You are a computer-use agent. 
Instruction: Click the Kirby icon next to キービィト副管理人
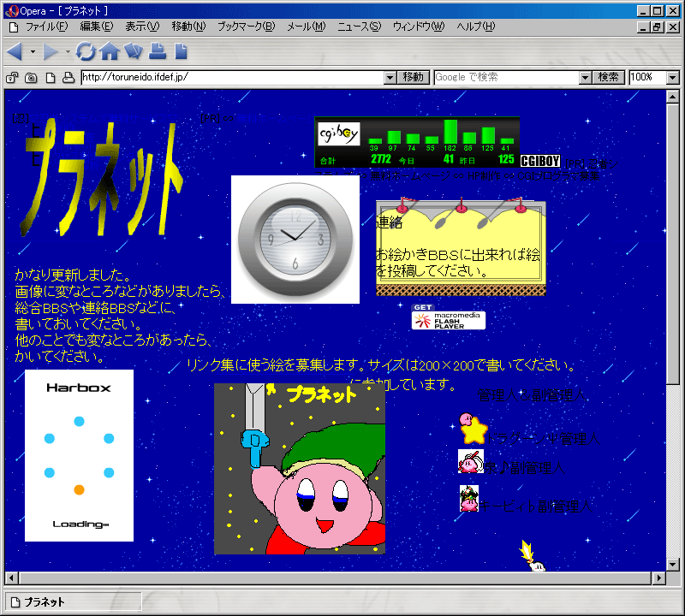(469, 498)
